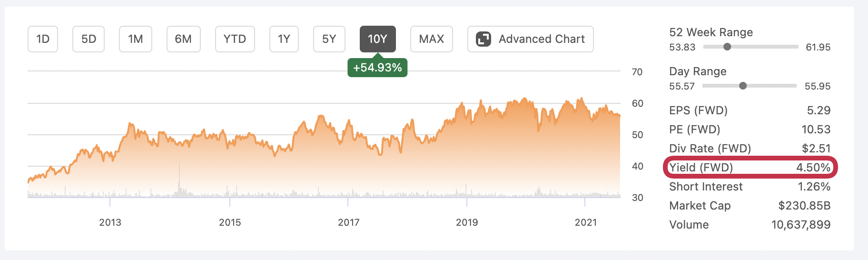Click the tall 2014 volume spike bar
868x260 pixels.
(179, 180)
